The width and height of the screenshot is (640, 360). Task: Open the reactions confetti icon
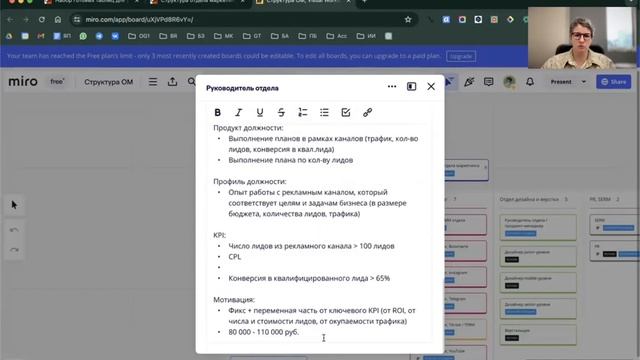(469, 82)
